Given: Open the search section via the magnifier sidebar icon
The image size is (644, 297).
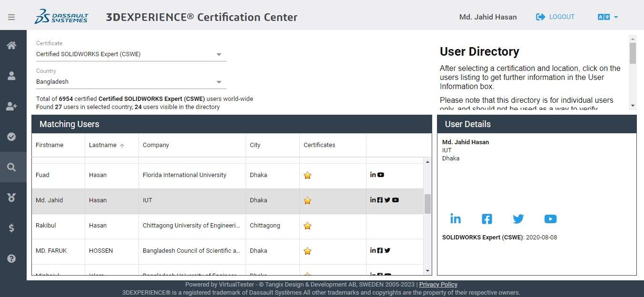Looking at the screenshot, I should point(11,167).
